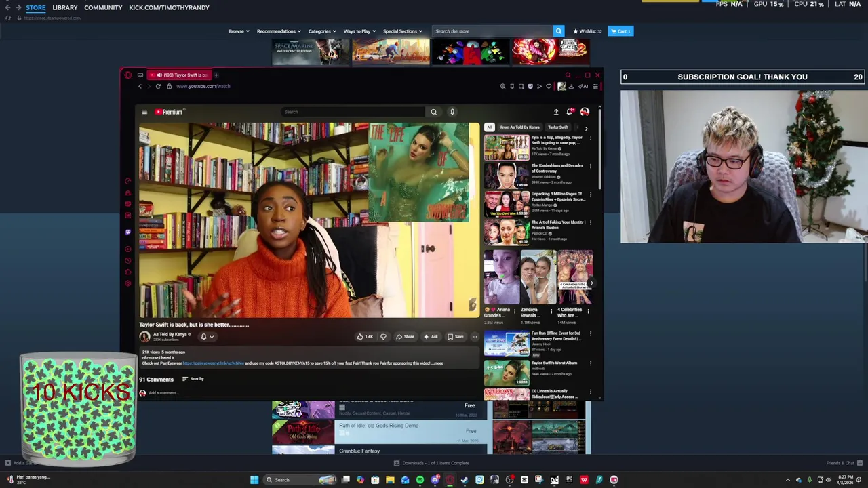The width and height of the screenshot is (868, 488).
Task: Open the As Told By Kenya channel
Action: click(x=170, y=334)
